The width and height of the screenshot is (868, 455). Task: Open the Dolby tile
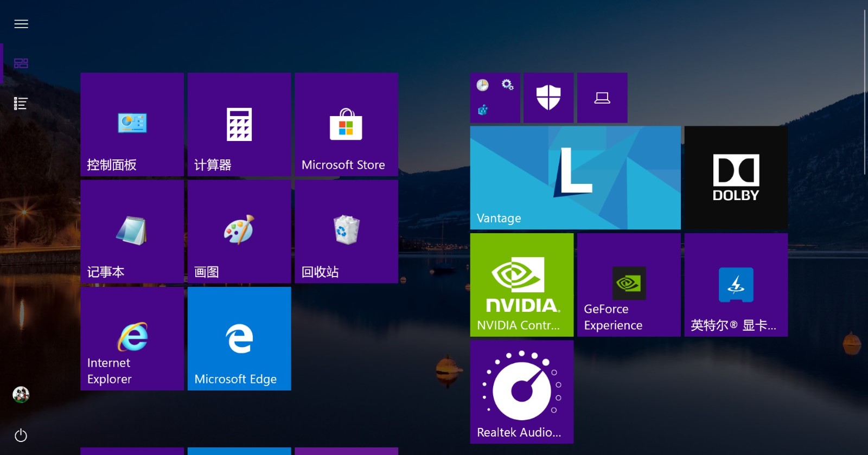coord(736,178)
